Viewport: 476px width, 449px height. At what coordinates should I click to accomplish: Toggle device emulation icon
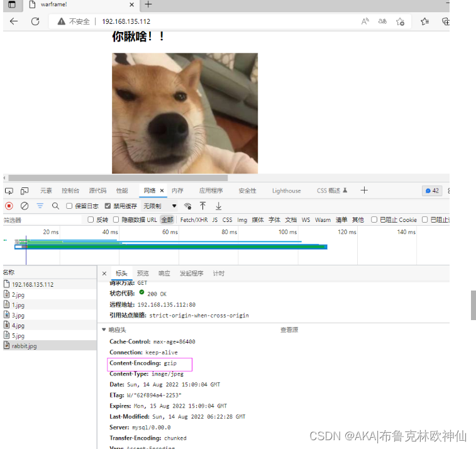point(25,191)
